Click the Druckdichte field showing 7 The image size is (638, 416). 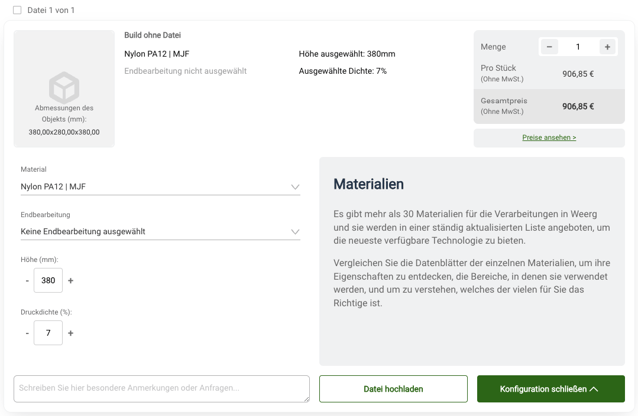(x=48, y=333)
